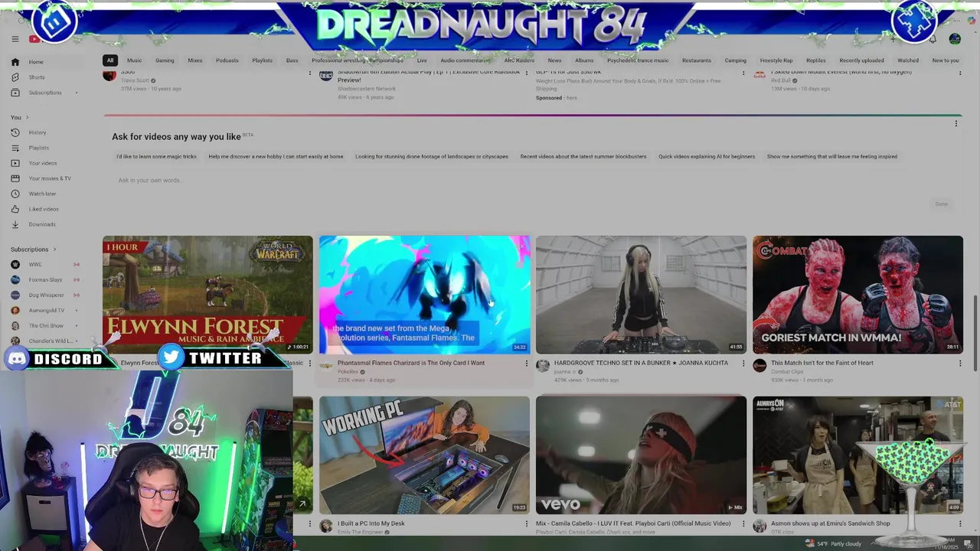Click 'Quick videos explaining AI' suggestion chip

point(707,157)
